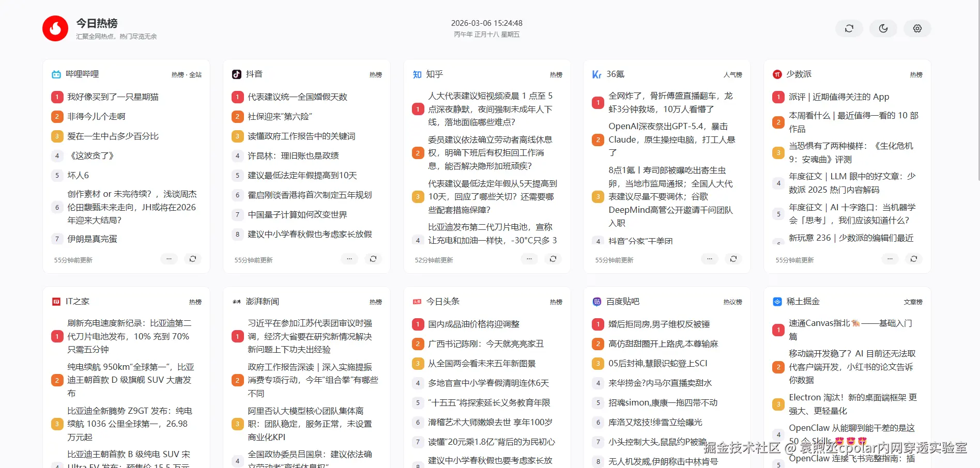The width and height of the screenshot is (980, 468).
Task: Click 热议榜 tag on 百度贴吧 card
Action: point(733,302)
